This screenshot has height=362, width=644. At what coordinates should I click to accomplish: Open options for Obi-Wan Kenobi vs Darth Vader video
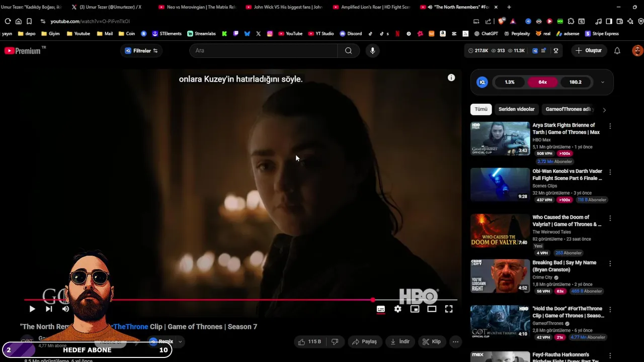[610, 172]
